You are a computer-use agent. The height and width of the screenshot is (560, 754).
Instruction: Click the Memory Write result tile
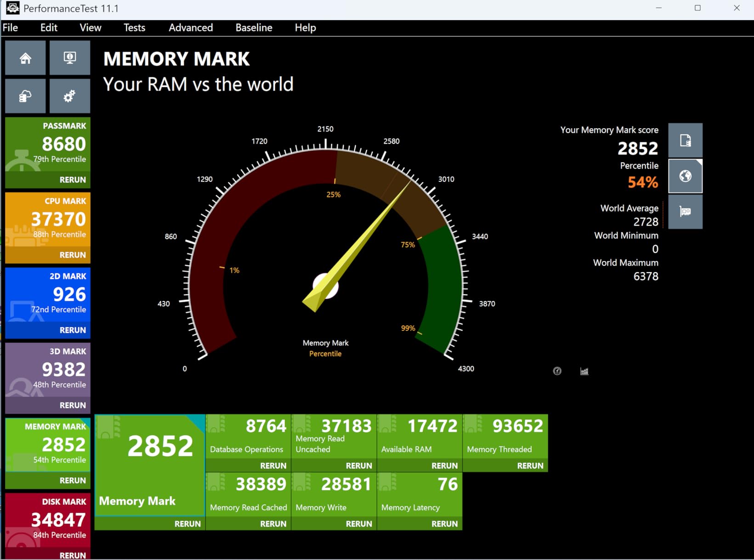pyautogui.click(x=334, y=494)
